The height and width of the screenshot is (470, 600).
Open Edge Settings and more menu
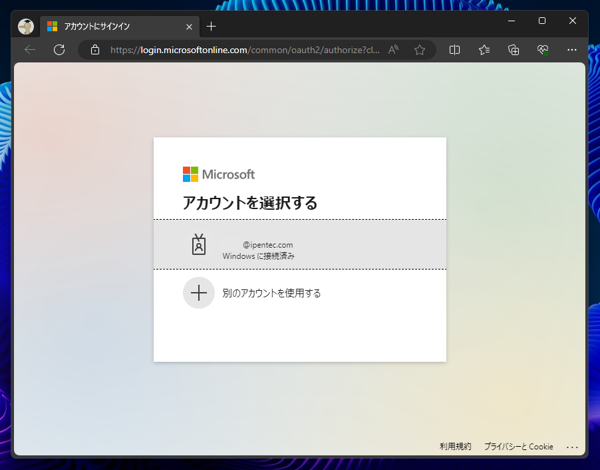click(x=572, y=50)
